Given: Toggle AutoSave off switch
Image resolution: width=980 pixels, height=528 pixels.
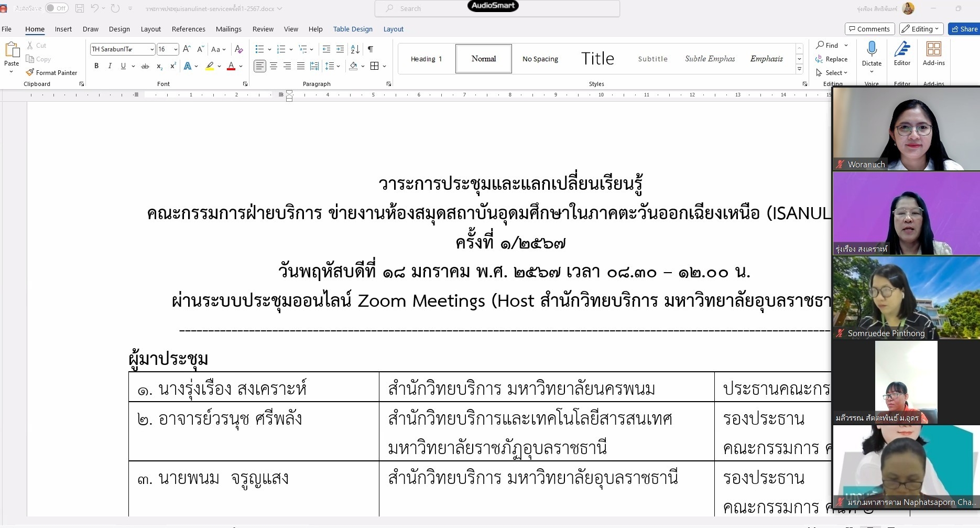Looking at the screenshot, I should point(56,8).
